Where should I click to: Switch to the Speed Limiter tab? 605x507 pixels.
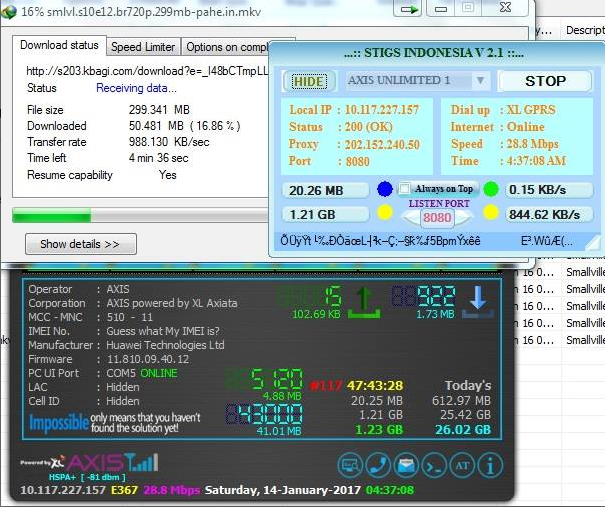[143, 47]
